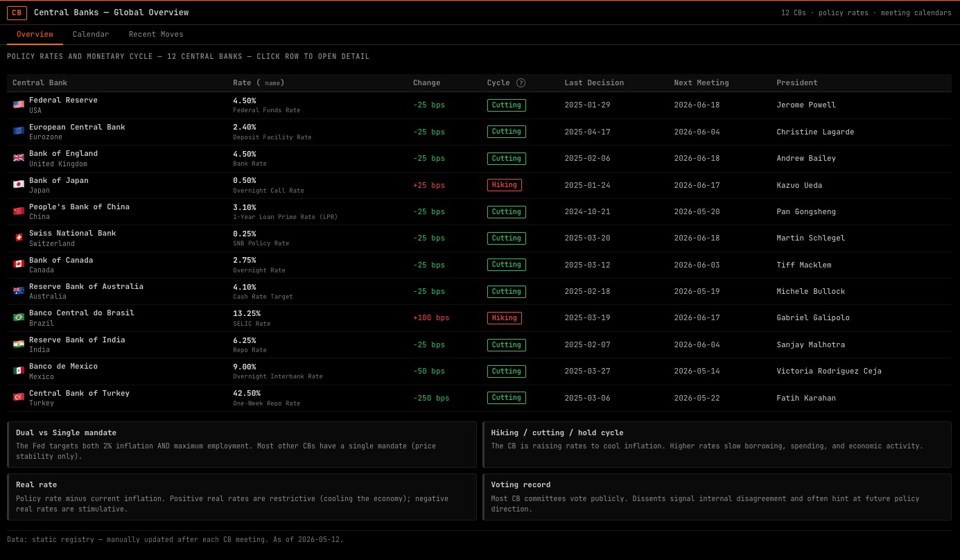Screen dimensions: 960x560
Task: Click the United Kingdom flag icon
Action: click(19, 158)
